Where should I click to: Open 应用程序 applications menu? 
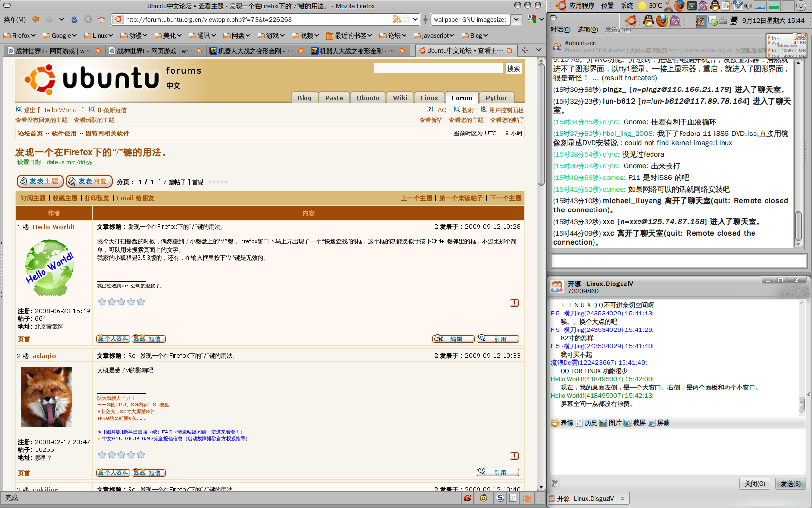(581, 6)
